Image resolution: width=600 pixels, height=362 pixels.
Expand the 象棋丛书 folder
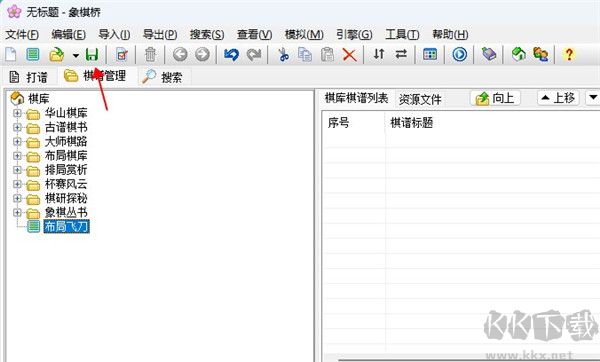point(17,212)
